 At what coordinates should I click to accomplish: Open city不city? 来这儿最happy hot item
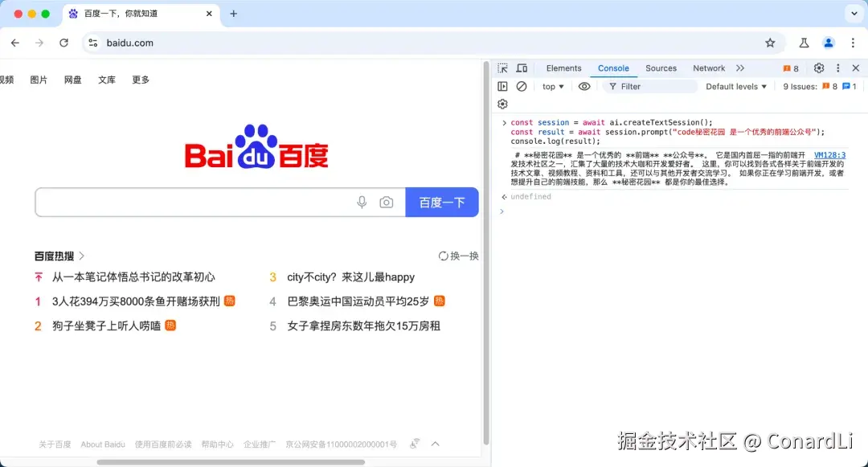tap(351, 277)
